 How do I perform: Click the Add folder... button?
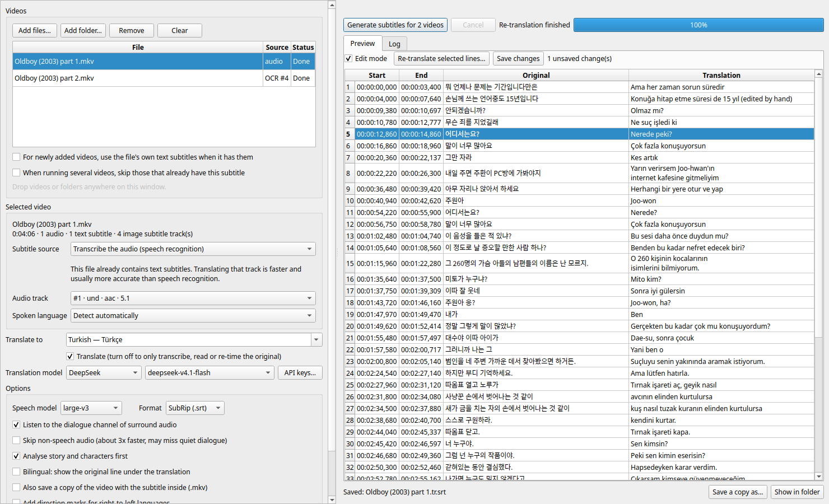[83, 30]
